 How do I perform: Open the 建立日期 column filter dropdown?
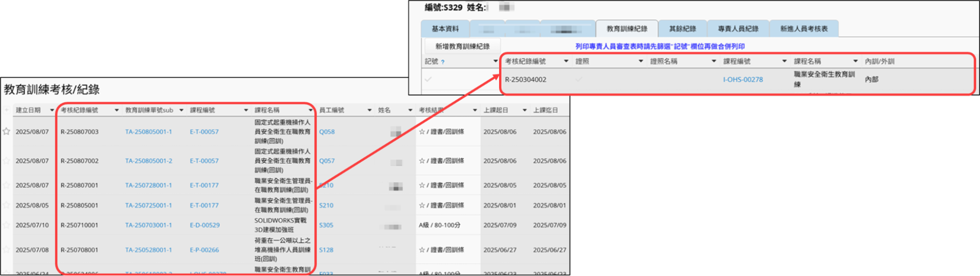52,110
